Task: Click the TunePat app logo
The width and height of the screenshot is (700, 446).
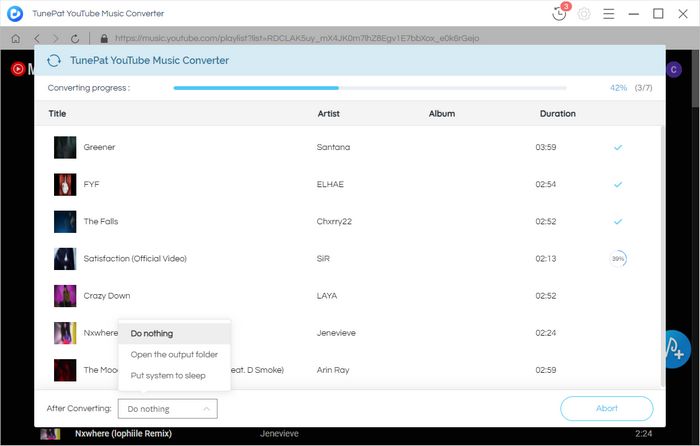Action: [15, 13]
